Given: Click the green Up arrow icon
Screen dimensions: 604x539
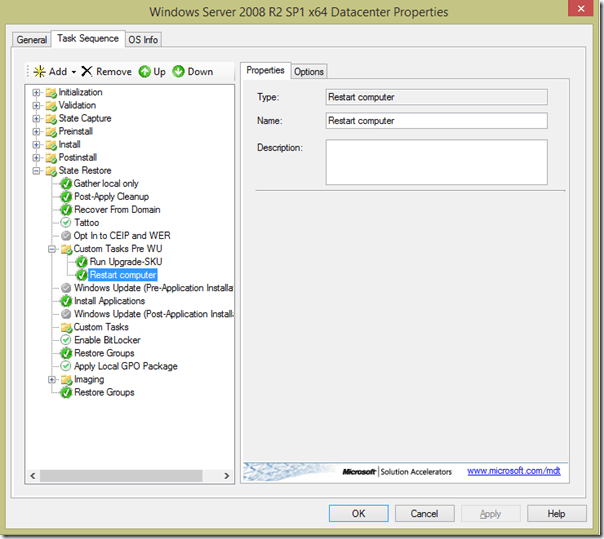Looking at the screenshot, I should pyautogui.click(x=144, y=72).
